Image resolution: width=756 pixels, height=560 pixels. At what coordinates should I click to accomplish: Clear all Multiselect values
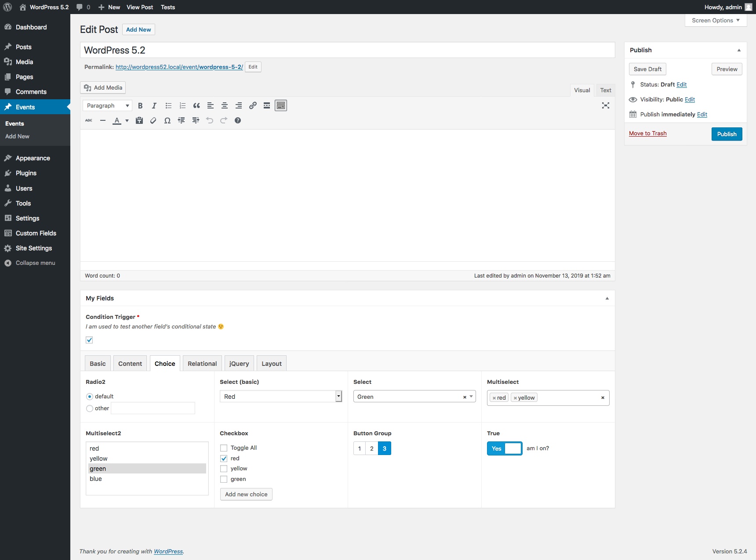[603, 398]
